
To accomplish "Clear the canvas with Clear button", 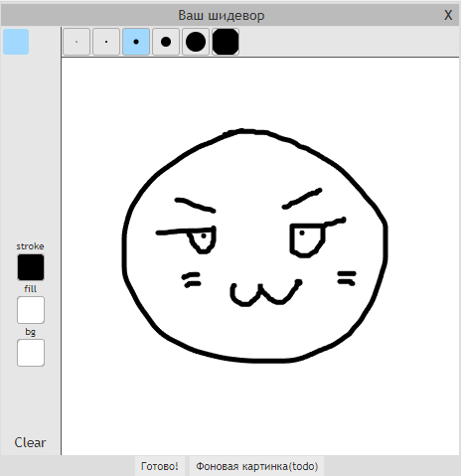I will pyautogui.click(x=30, y=442).
